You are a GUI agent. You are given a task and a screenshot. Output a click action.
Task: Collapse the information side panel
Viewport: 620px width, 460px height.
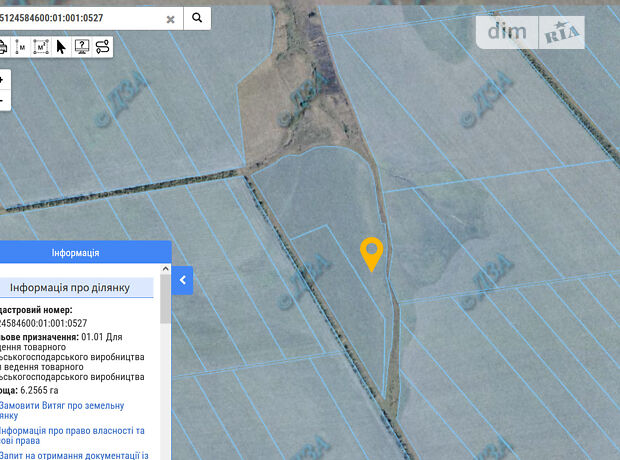(183, 281)
